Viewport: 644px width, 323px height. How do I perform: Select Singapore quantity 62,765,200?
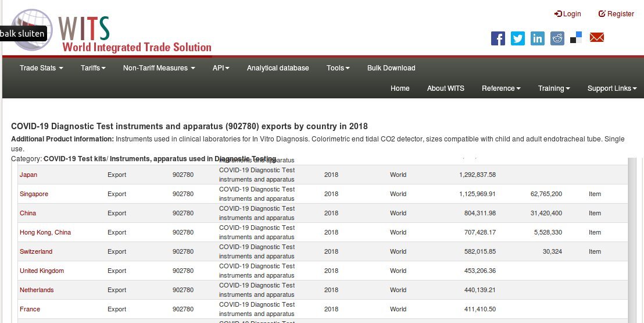546,194
